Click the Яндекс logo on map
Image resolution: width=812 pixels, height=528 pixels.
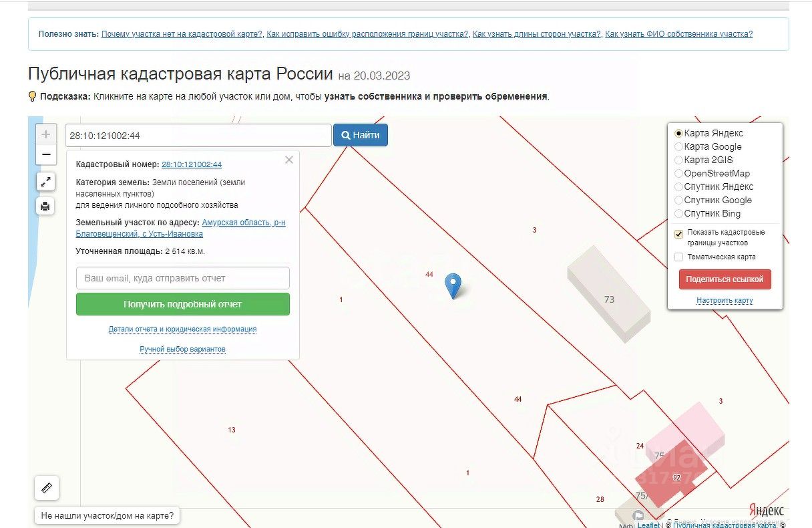coord(766,510)
